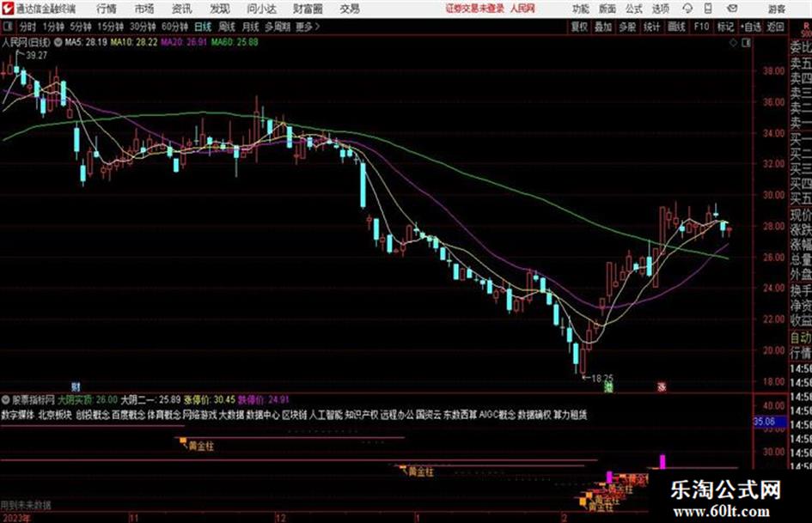Open the 交易 menu
Viewport: 812px width, 523px height.
350,9
